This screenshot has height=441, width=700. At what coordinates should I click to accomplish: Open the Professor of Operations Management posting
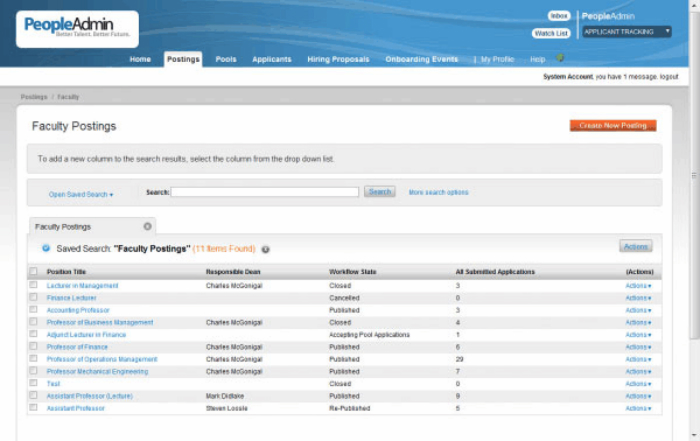tap(102, 359)
